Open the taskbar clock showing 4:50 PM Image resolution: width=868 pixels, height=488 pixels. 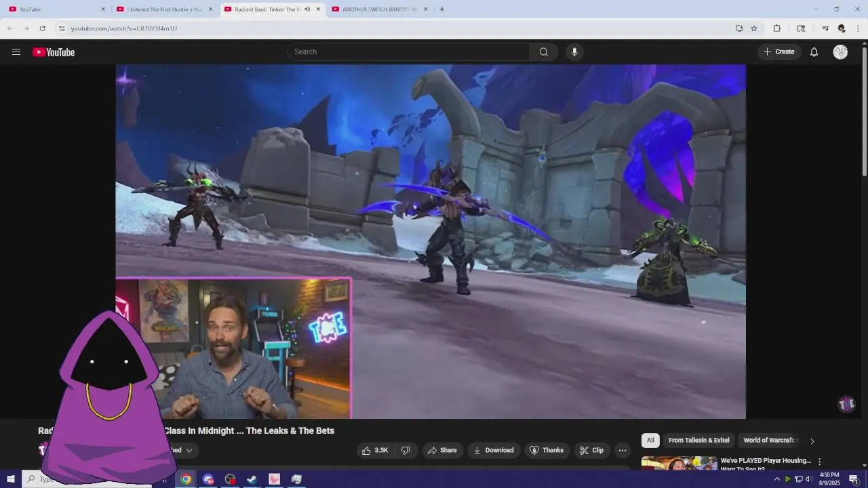coord(829,479)
